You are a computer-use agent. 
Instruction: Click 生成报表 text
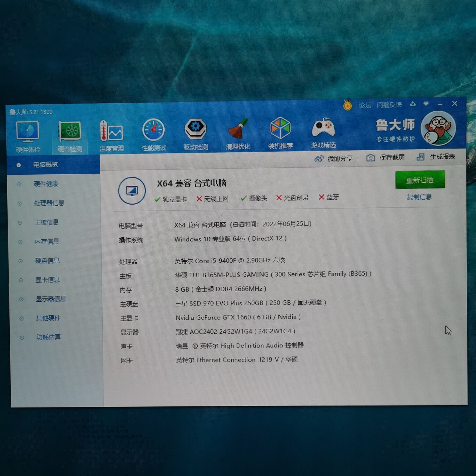[x=443, y=157]
